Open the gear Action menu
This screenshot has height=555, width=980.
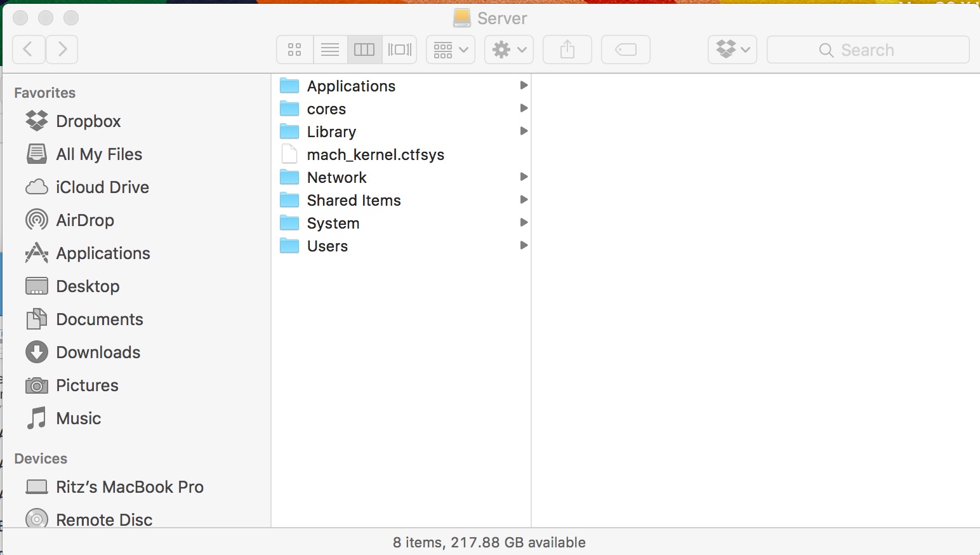[509, 50]
